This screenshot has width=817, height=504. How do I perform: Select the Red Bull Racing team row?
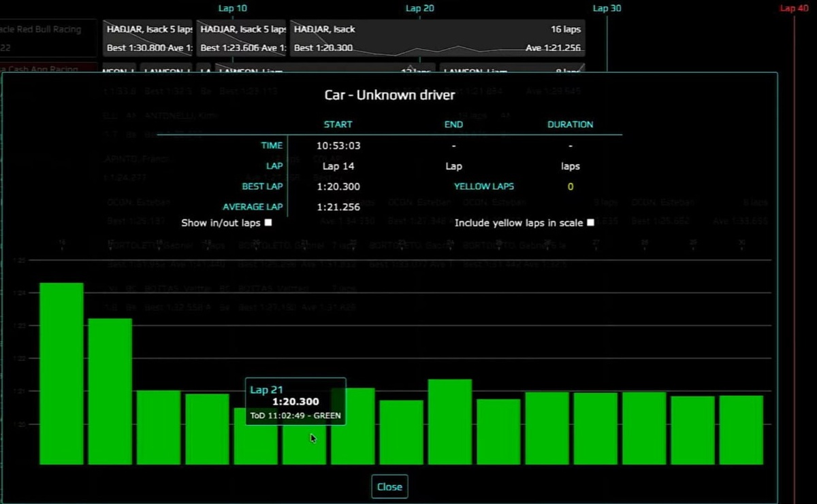(48, 38)
